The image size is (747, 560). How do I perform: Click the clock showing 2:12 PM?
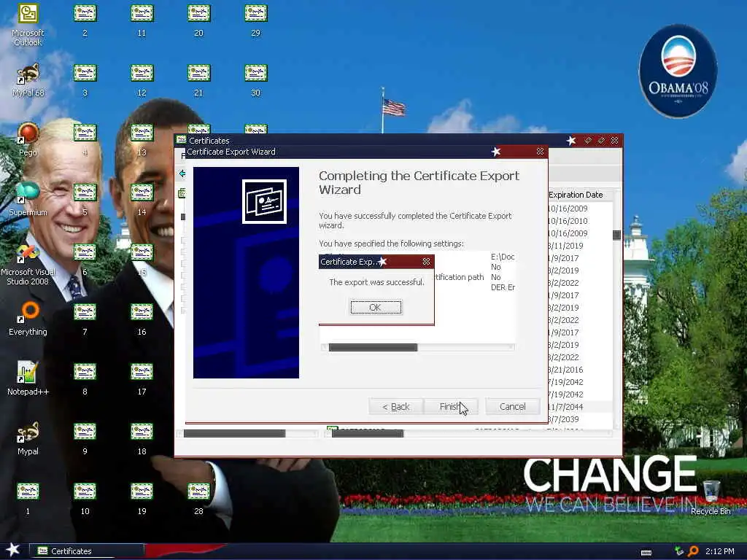[x=719, y=551]
